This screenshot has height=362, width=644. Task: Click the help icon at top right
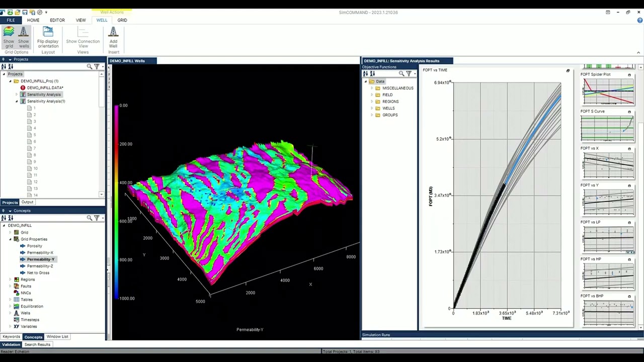(640, 20)
